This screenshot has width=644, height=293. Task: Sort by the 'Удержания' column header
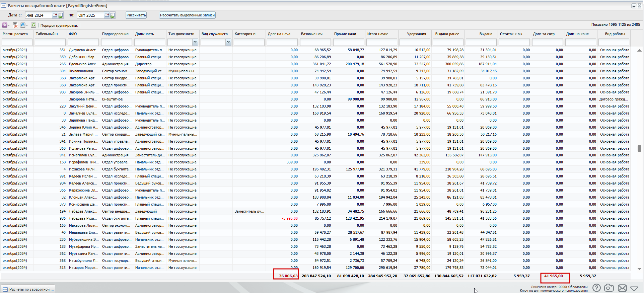(416, 34)
